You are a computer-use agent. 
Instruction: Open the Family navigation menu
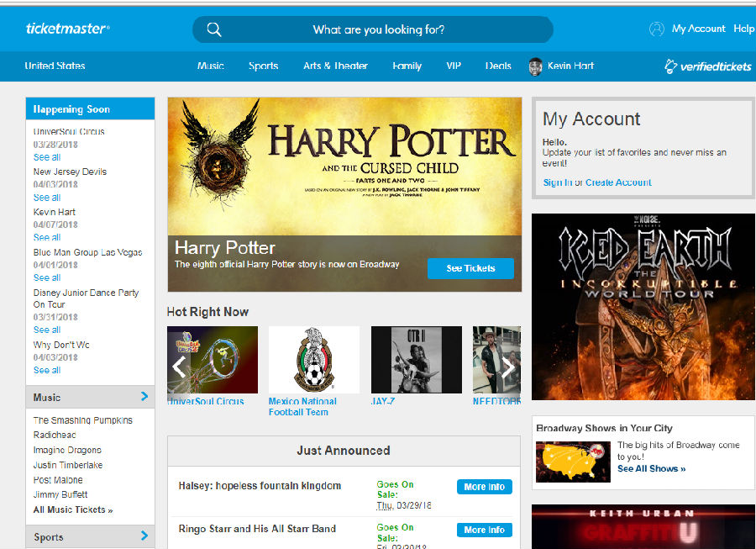407,66
